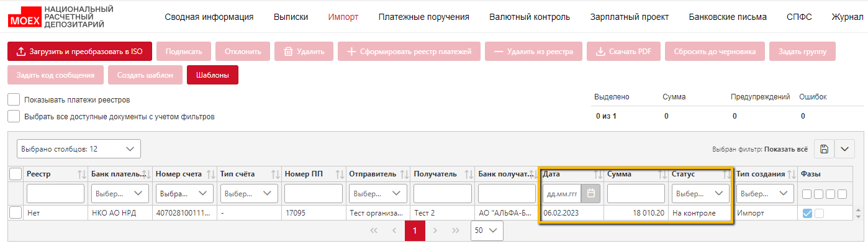Viewport: 868px width, 246px height.
Task: Click the Шаблоны button
Action: (x=212, y=75)
